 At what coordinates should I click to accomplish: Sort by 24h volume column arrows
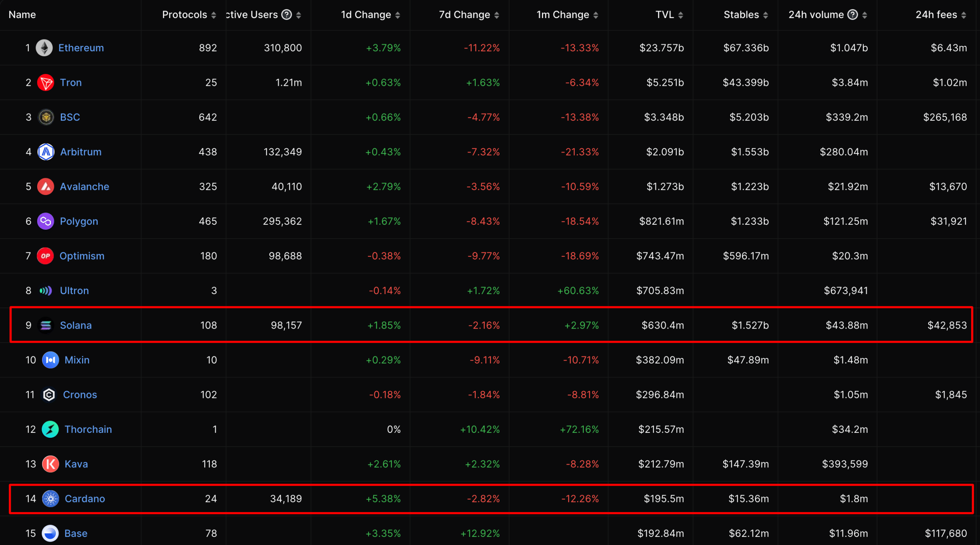click(865, 15)
